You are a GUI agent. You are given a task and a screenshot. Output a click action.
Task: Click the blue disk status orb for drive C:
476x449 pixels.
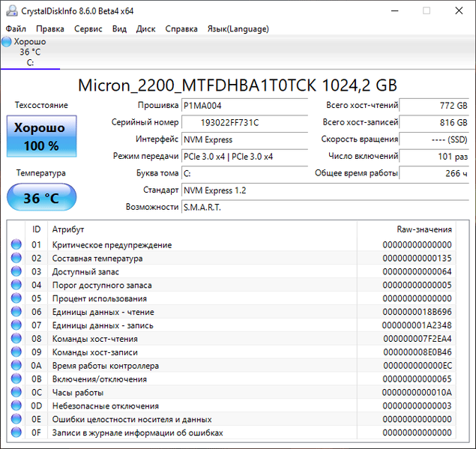(7, 42)
